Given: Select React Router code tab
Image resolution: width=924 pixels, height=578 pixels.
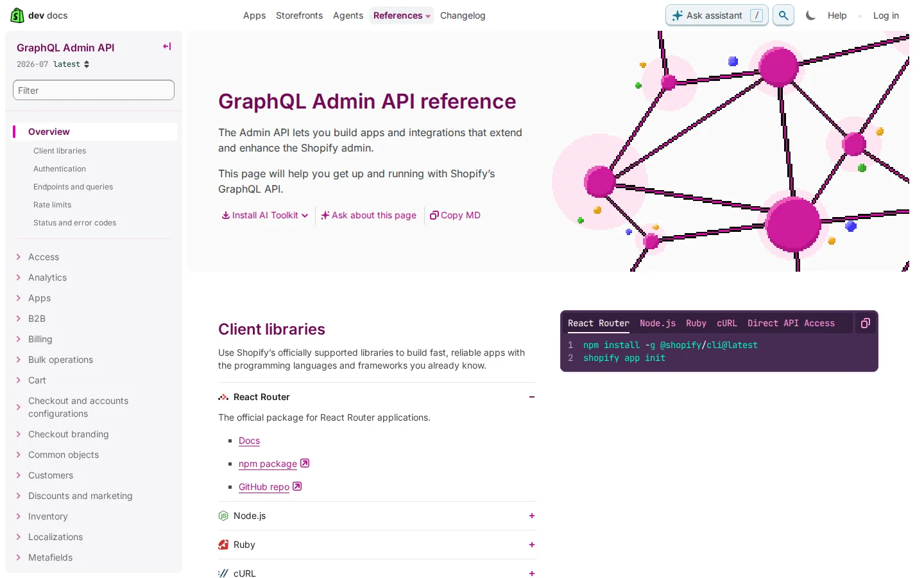Looking at the screenshot, I should coord(599,323).
